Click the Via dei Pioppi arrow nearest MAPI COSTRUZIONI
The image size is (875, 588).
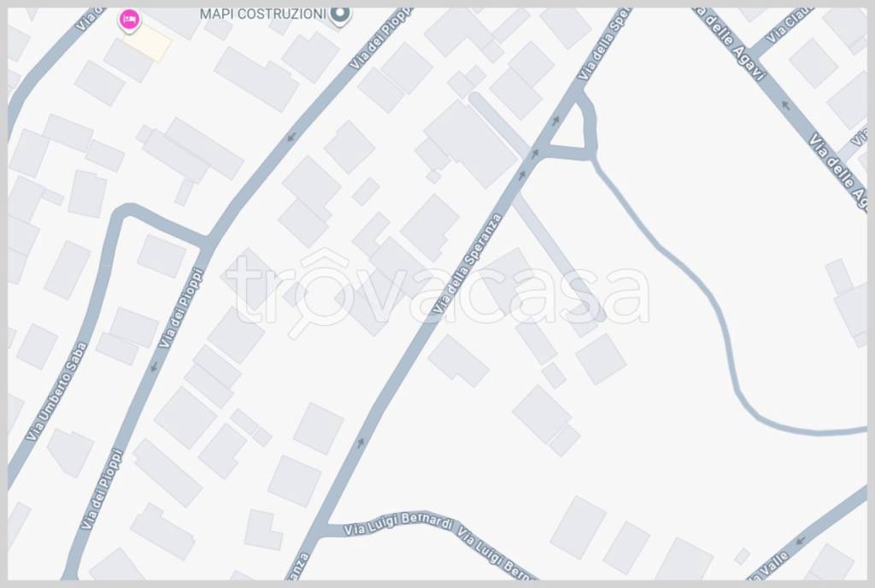tap(291, 137)
